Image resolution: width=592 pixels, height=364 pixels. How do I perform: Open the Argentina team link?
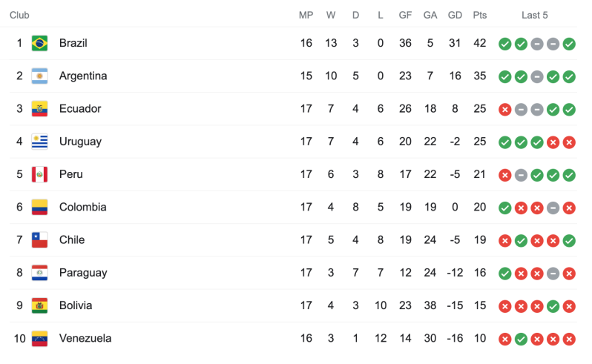[x=83, y=76]
